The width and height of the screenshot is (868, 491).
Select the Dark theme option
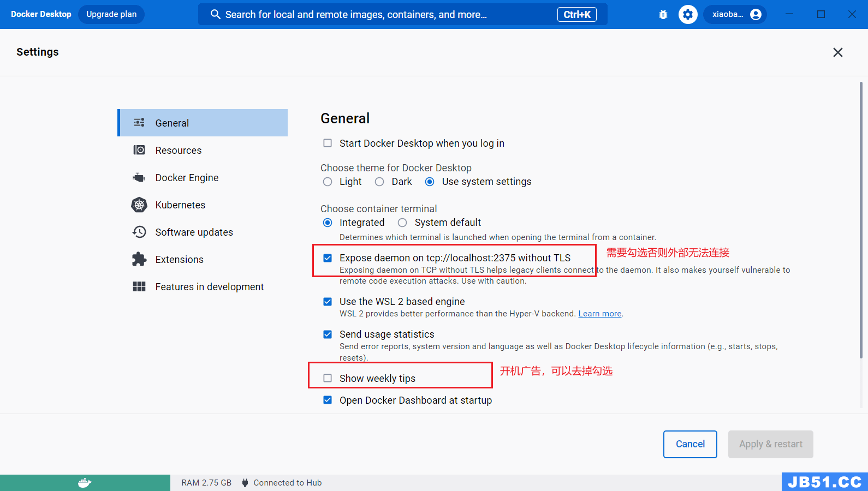379,182
